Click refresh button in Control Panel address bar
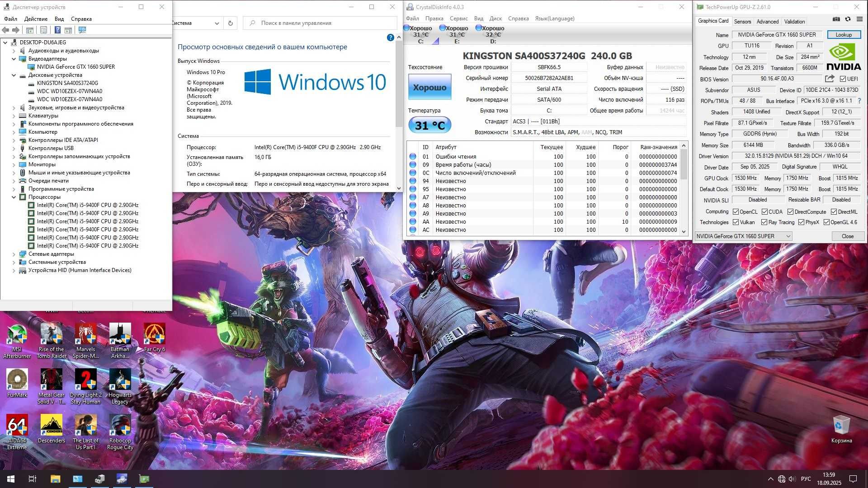The height and width of the screenshot is (488, 868). pyautogui.click(x=231, y=23)
